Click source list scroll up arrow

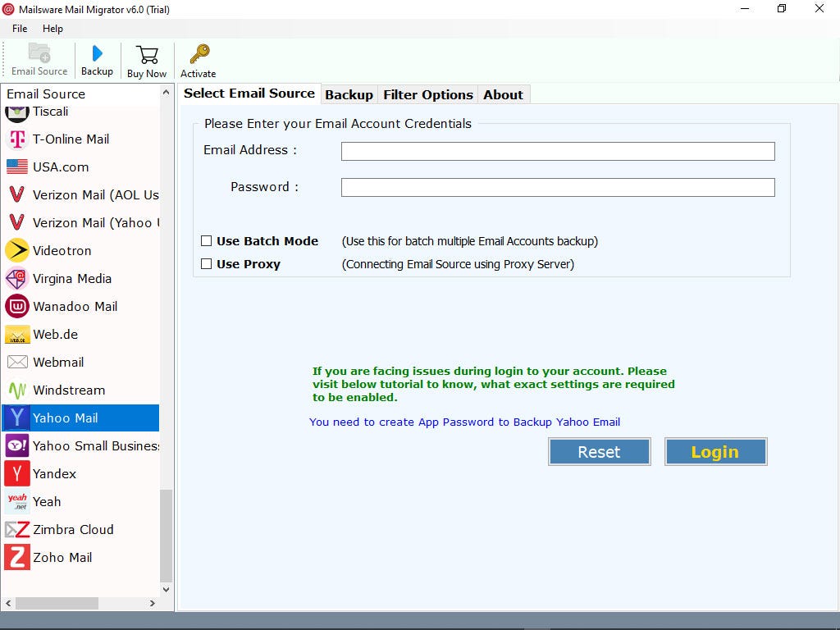[x=166, y=93]
